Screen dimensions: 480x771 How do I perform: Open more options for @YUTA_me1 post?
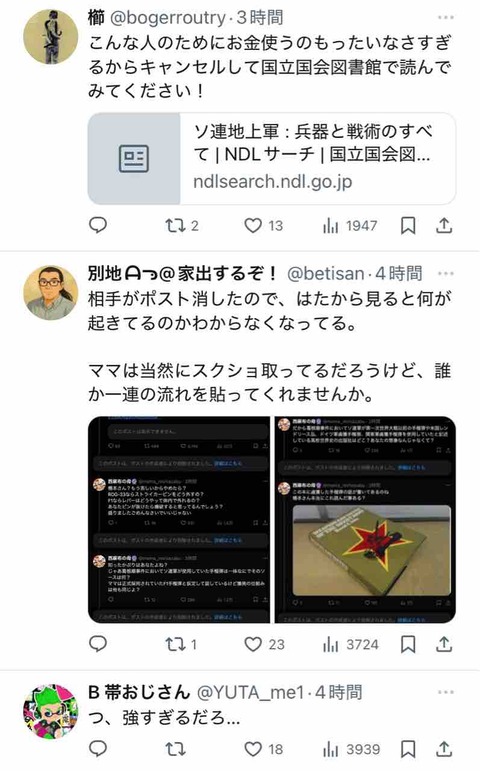click(446, 692)
